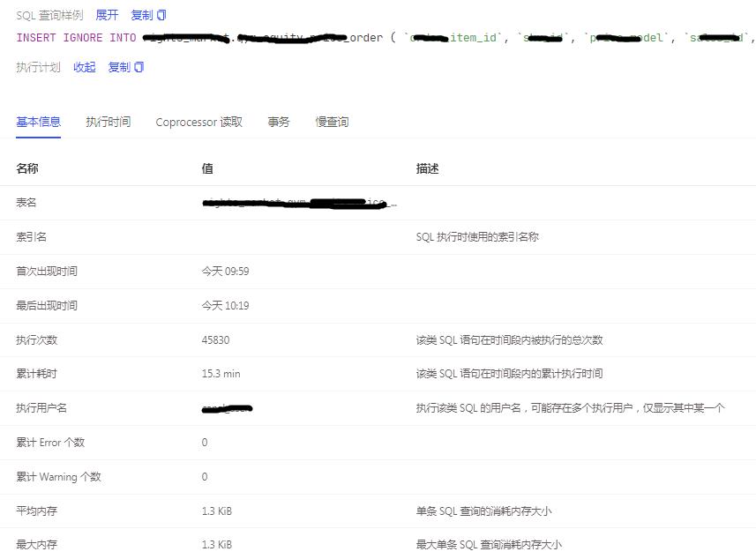756x559 pixels.
Task: Select the cumulative time 15.3 min
Action: click(221, 374)
